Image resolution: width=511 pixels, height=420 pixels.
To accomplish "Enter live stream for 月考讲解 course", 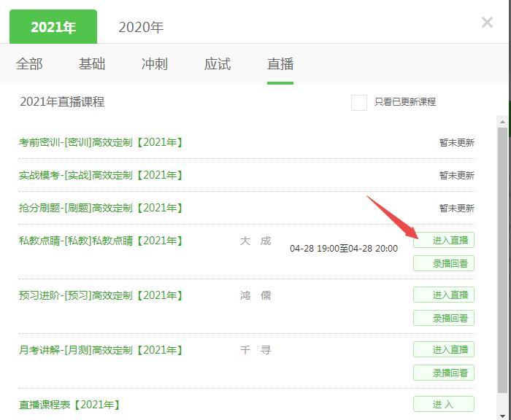I will coord(444,349).
